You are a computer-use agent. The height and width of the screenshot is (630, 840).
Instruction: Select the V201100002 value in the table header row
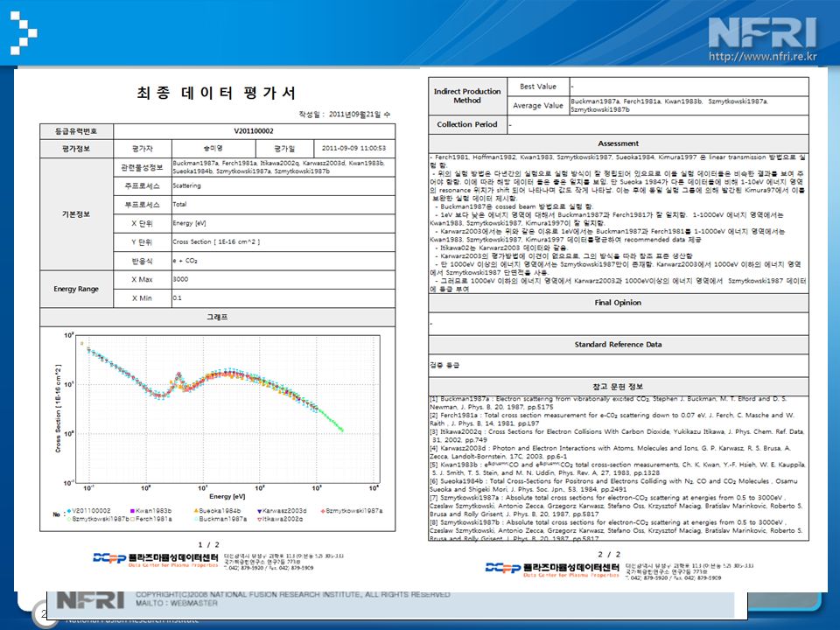pyautogui.click(x=254, y=131)
